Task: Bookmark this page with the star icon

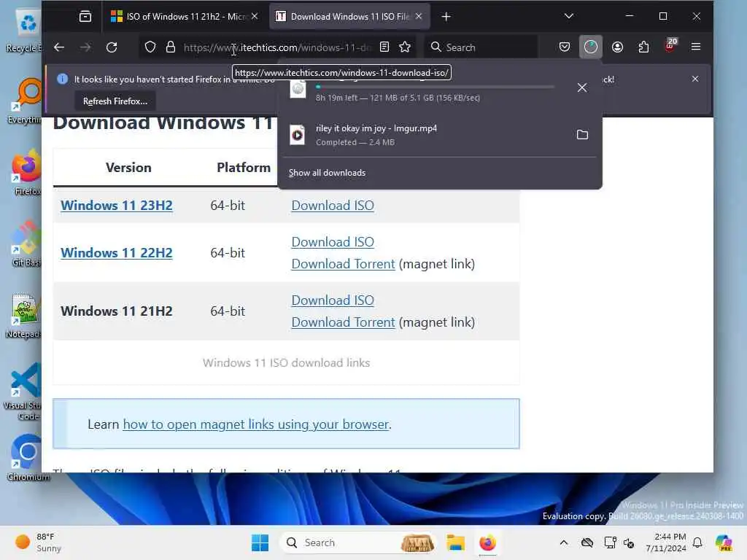Action: pyautogui.click(x=405, y=47)
